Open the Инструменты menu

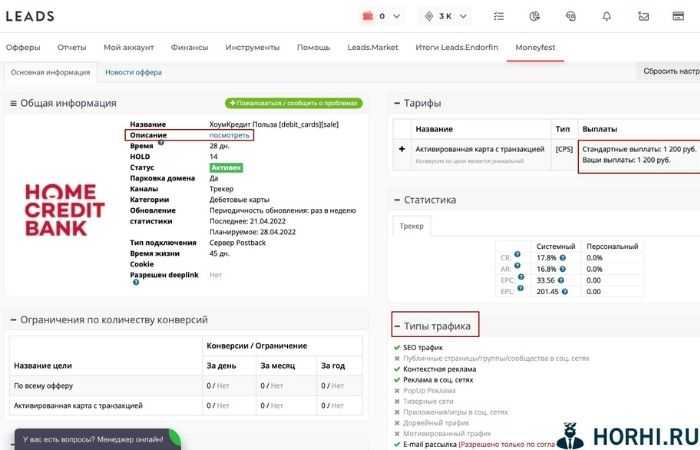point(252,47)
